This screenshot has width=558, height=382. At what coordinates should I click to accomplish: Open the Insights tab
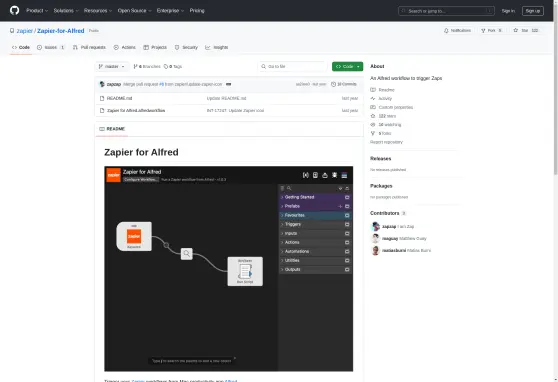click(x=217, y=47)
